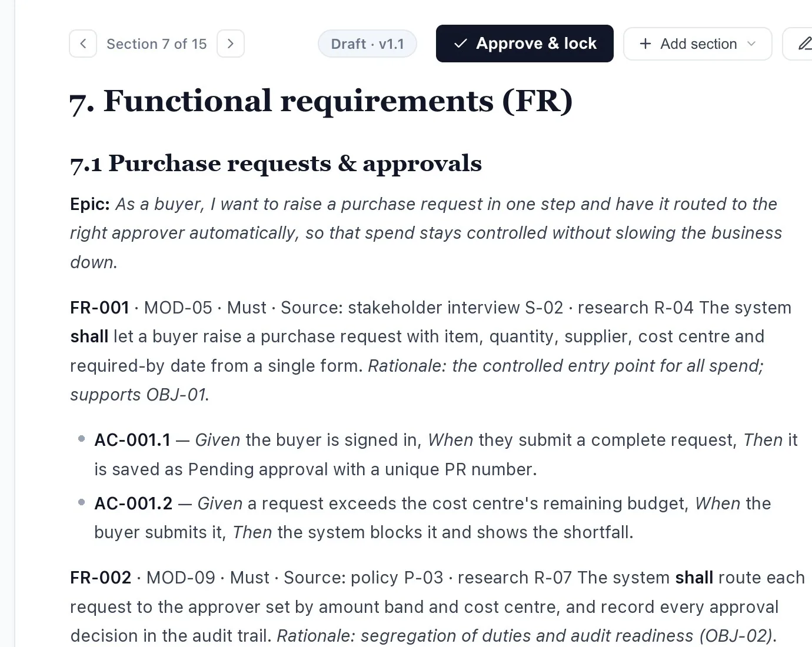This screenshot has width=812, height=647.
Task: Click the Draft · v1.1 status badge
Action: 368,44
